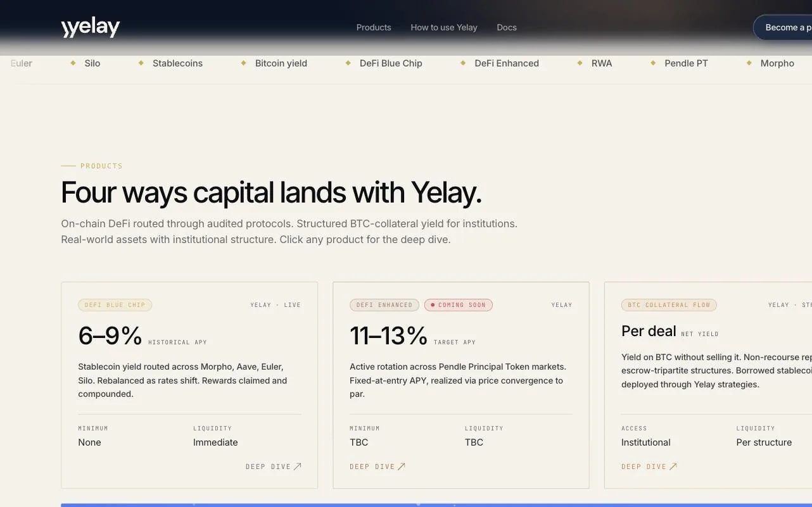
Task: Select Bitcoin yield in the ticker strip
Action: (x=281, y=63)
